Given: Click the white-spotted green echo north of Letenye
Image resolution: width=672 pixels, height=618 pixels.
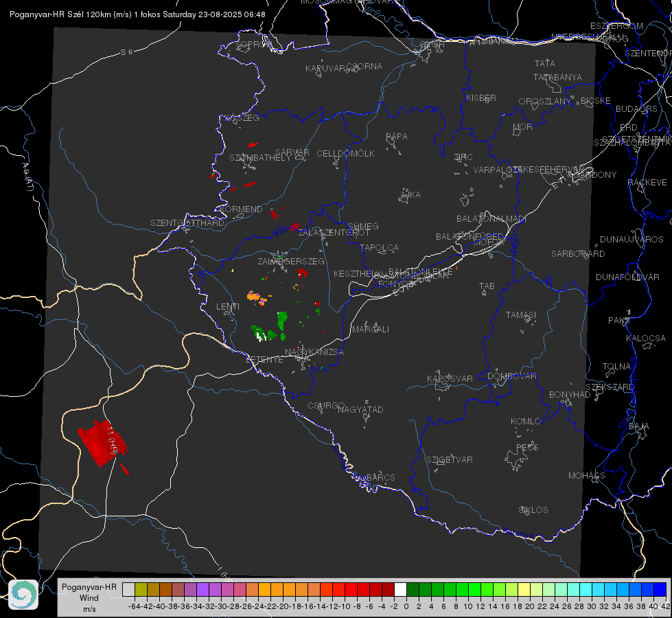Looking at the screenshot, I should pos(259,333).
